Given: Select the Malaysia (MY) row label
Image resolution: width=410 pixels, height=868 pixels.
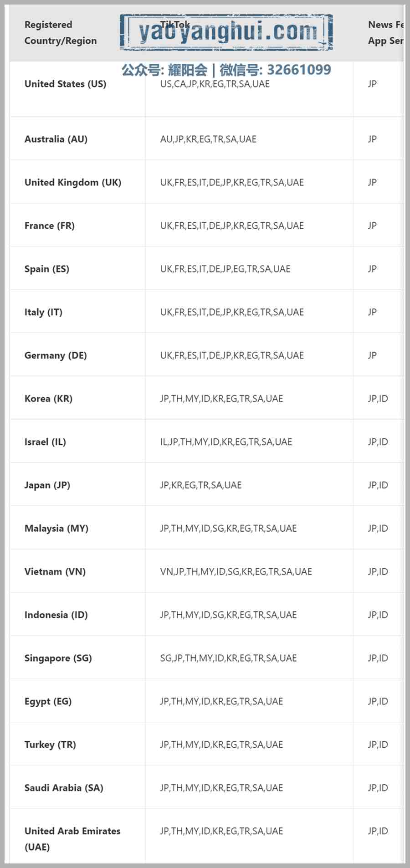Looking at the screenshot, I should pos(56,529).
